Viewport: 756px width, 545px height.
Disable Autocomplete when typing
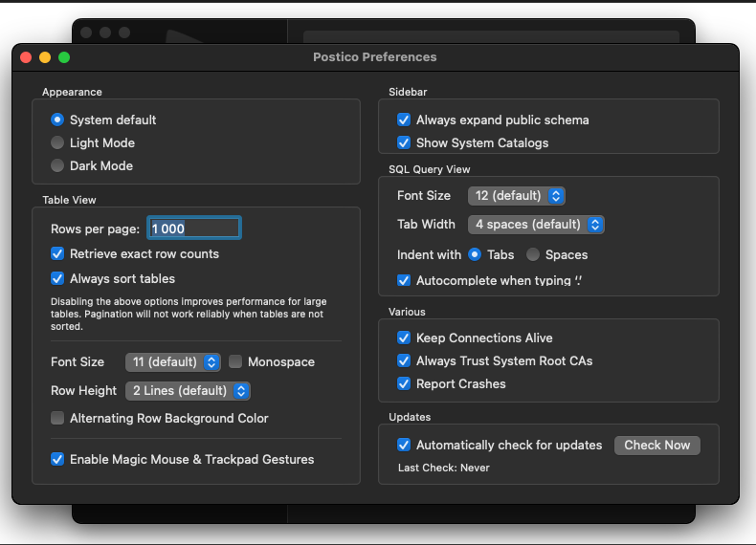pos(404,280)
